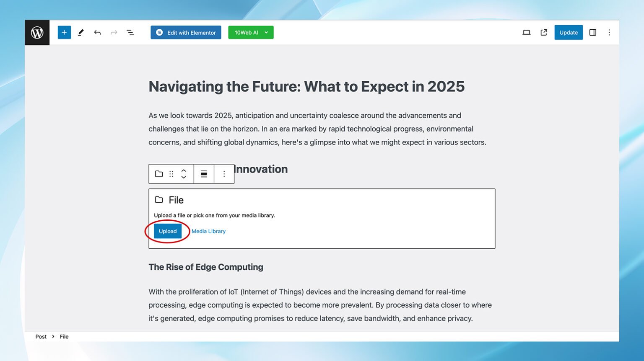Click Edit with Elementor button
This screenshot has height=361, width=644.
point(186,33)
